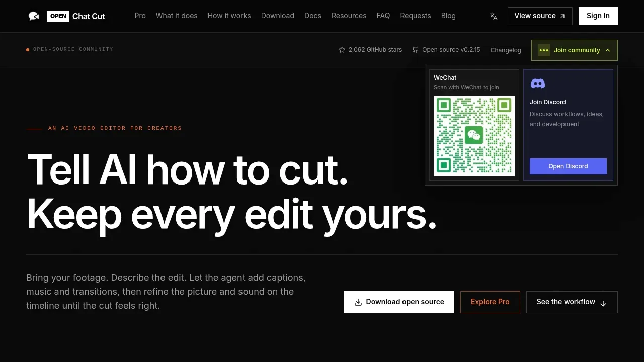Viewport: 644px width, 362px height.
Task: Click Download open source button
Action: (x=399, y=302)
